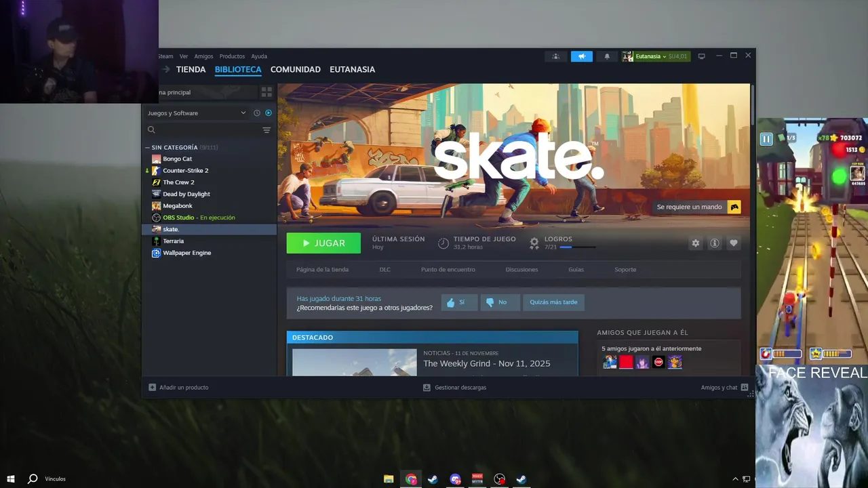The width and height of the screenshot is (868, 488).
Task: Pause the Subway Surfers game overlay
Action: (766, 139)
